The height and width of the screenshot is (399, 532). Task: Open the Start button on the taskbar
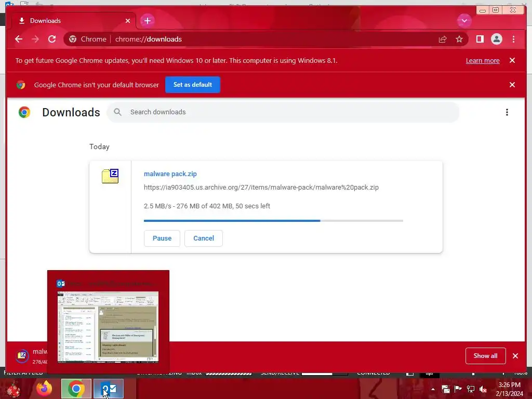click(x=12, y=389)
